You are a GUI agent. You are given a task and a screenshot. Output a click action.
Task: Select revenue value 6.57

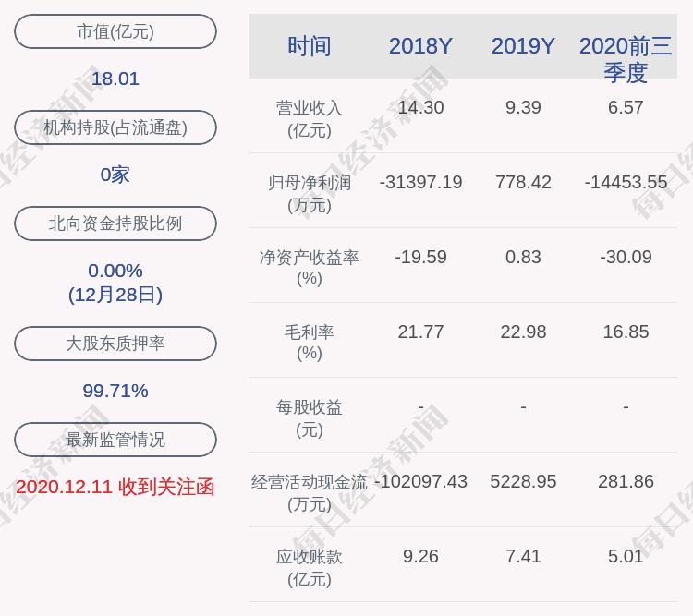click(626, 107)
